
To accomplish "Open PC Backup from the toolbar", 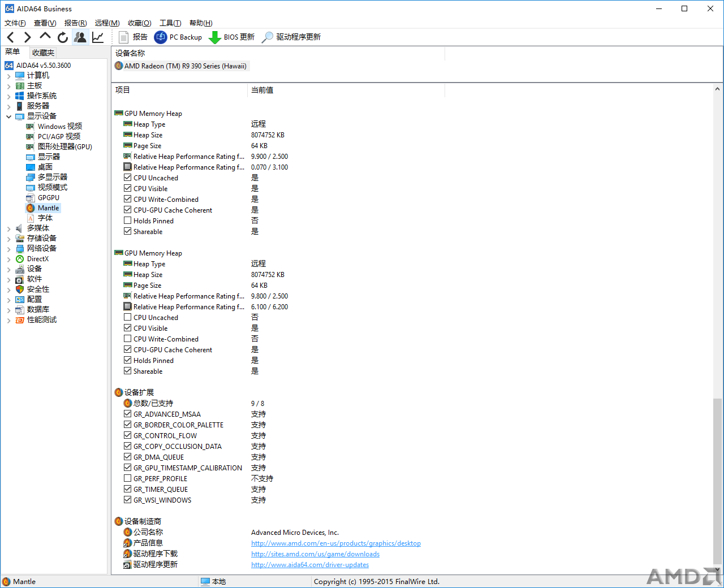I will click(x=178, y=37).
